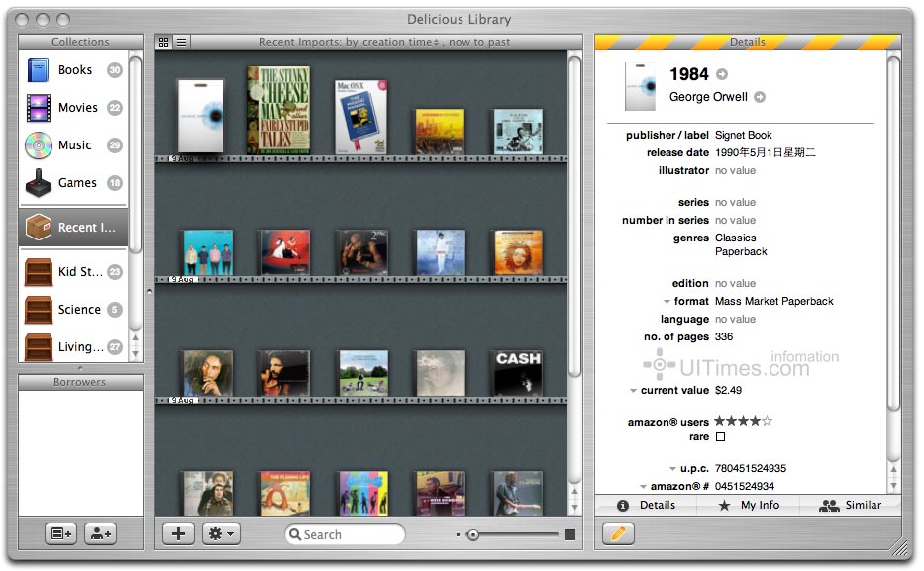Adjust the cover size slider
The width and height of the screenshot is (924, 571).
472,535
